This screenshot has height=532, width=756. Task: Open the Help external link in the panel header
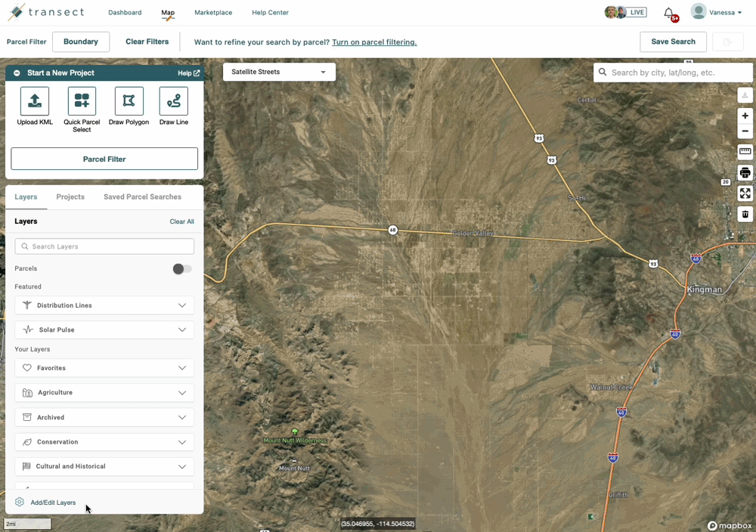pyautogui.click(x=188, y=73)
